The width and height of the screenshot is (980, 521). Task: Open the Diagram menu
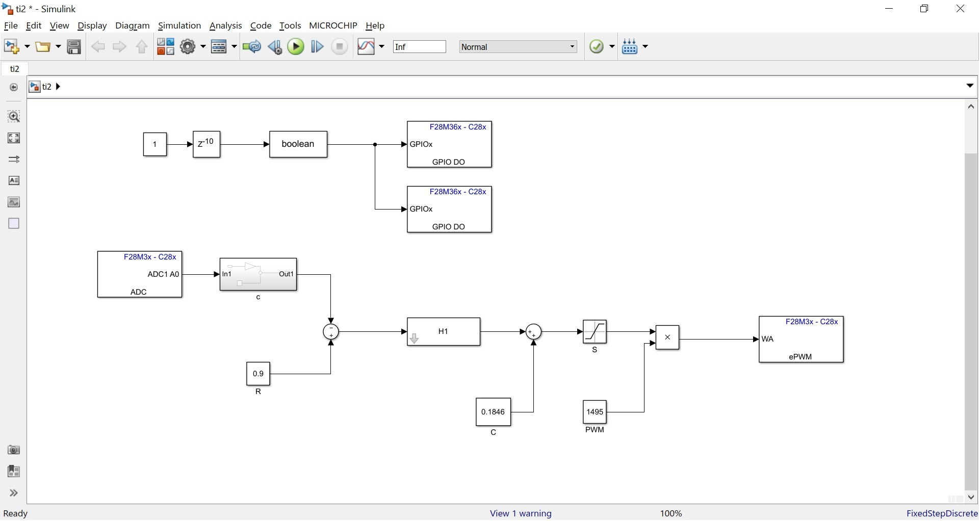click(133, 25)
